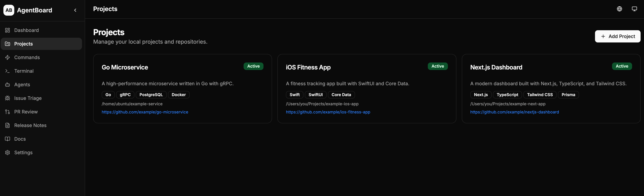Open the nextjs-dashboard GitHub link
This screenshot has width=644, height=196.
click(515, 112)
